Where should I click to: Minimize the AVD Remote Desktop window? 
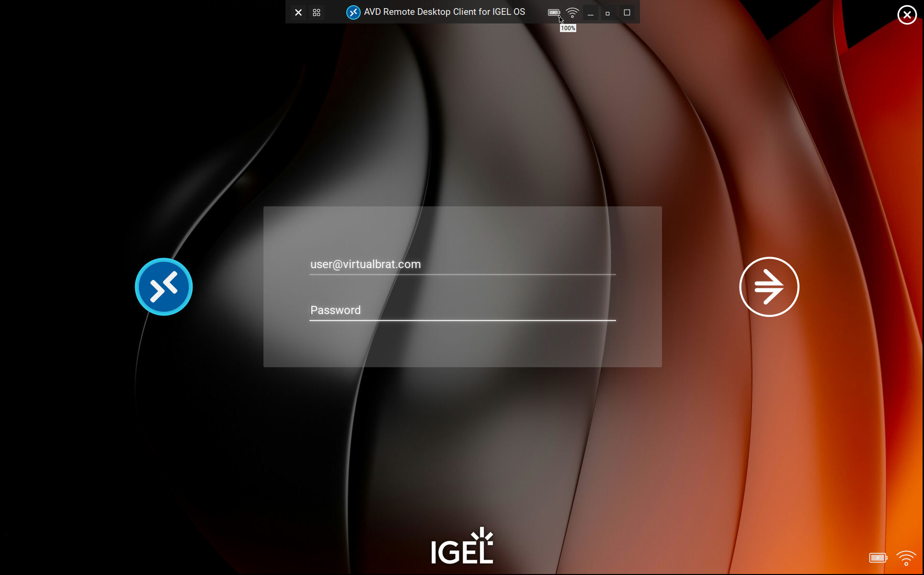tap(590, 13)
